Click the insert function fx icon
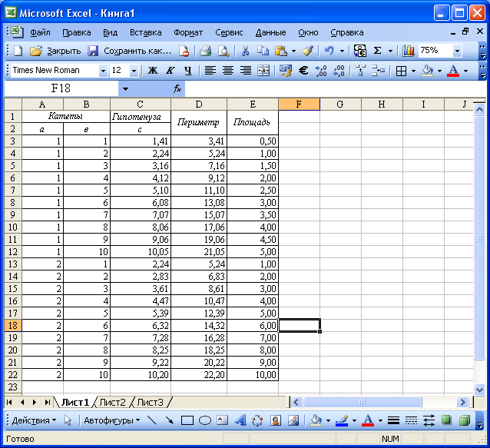 click(177, 89)
